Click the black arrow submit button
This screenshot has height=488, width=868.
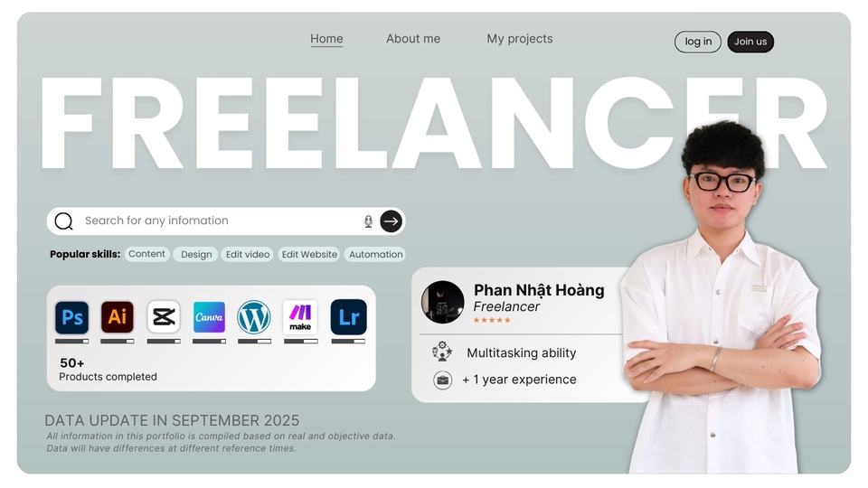click(x=392, y=221)
